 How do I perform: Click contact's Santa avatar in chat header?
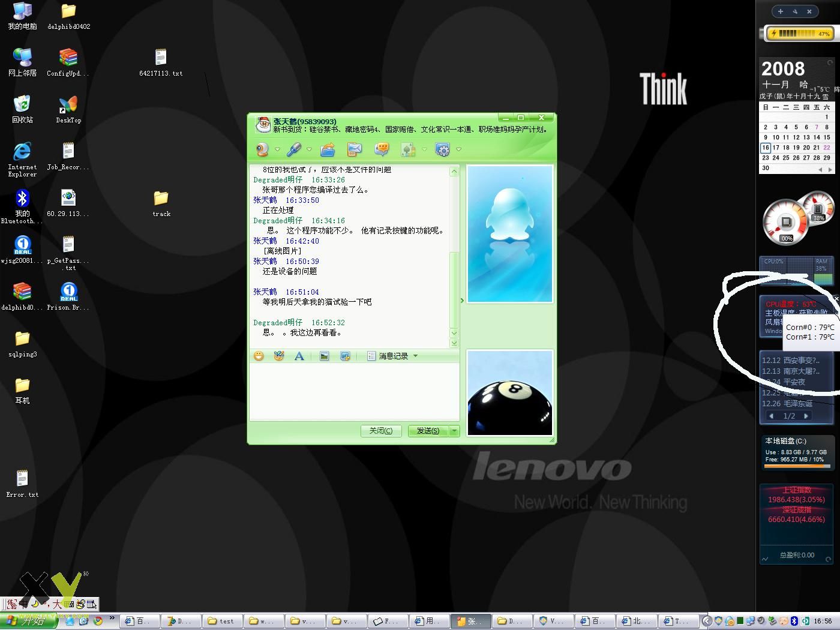[x=263, y=125]
